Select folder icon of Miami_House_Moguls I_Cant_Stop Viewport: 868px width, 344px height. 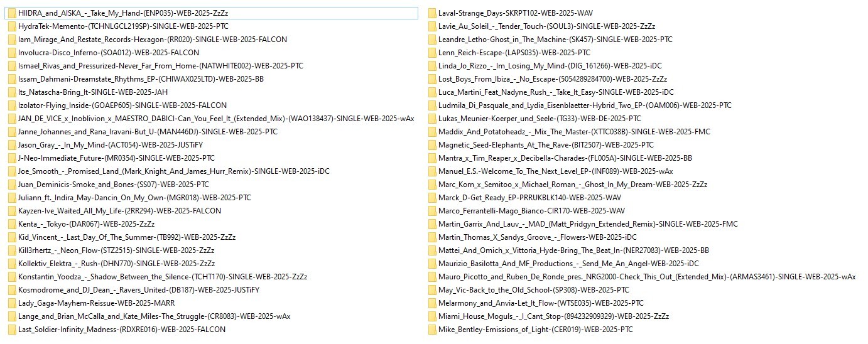tap(432, 316)
